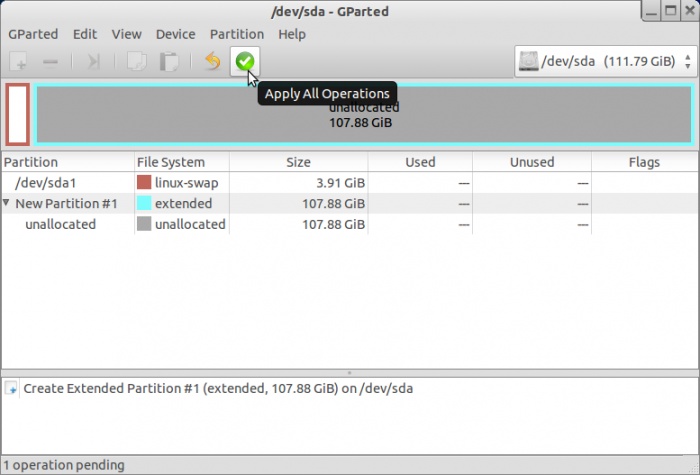The height and width of the screenshot is (475, 700).
Task: Sort by the Used column header
Action: tap(420, 162)
